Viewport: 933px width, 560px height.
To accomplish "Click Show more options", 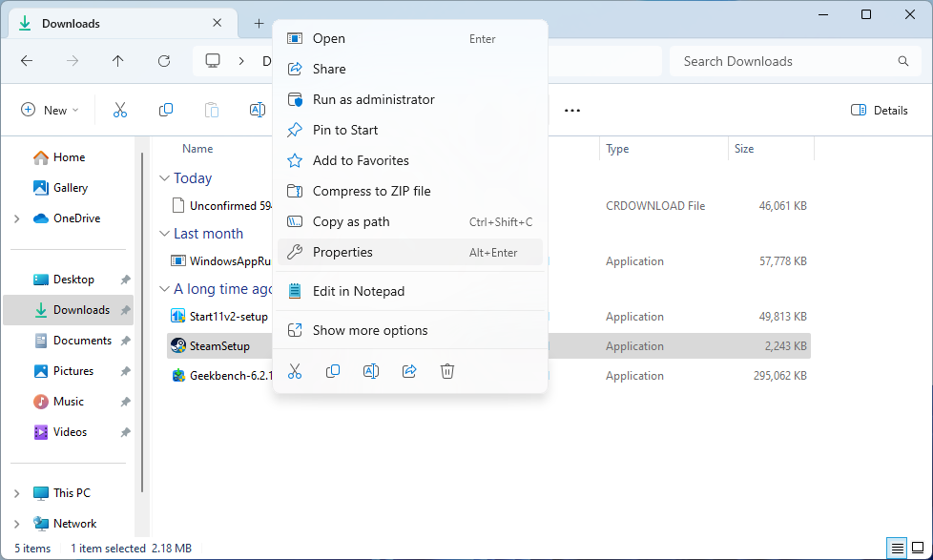I will [410, 330].
